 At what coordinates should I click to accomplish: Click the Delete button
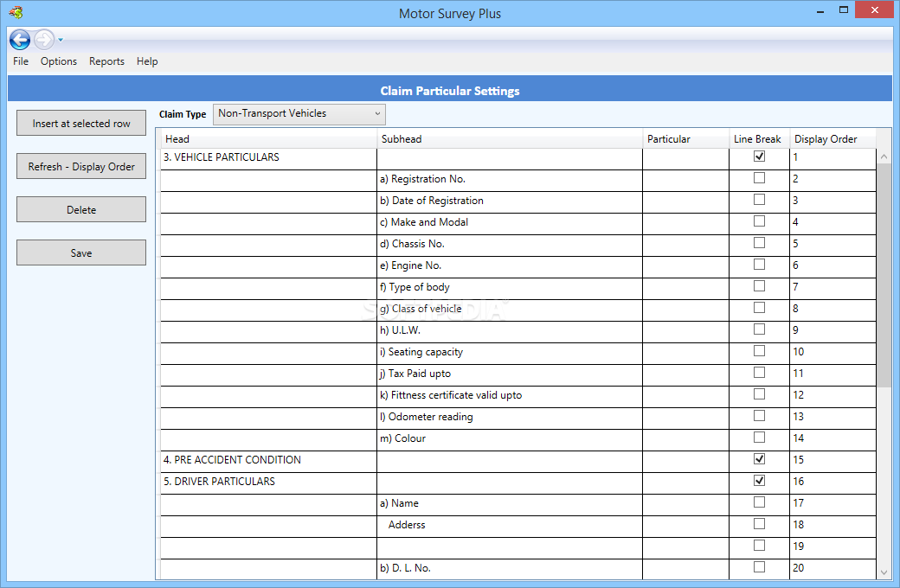click(x=81, y=209)
